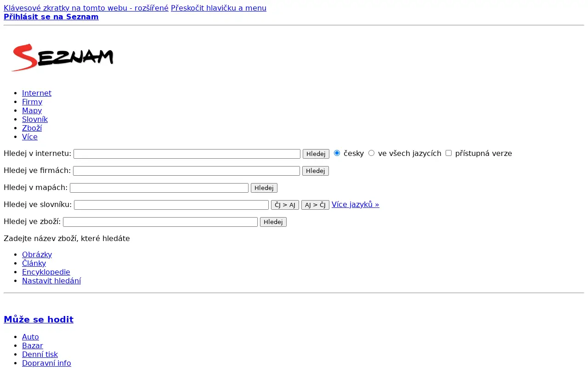Click the Seznam logo image
588x368 pixels.
(62, 57)
